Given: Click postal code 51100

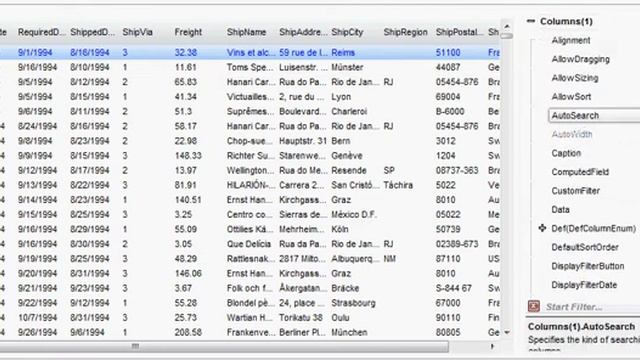Looking at the screenshot, I should point(448,53).
